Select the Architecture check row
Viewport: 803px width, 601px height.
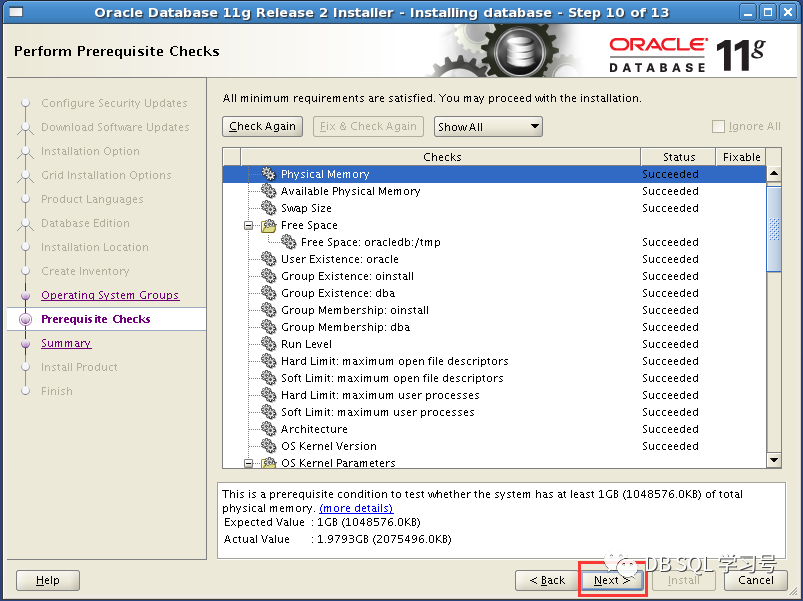coord(495,429)
